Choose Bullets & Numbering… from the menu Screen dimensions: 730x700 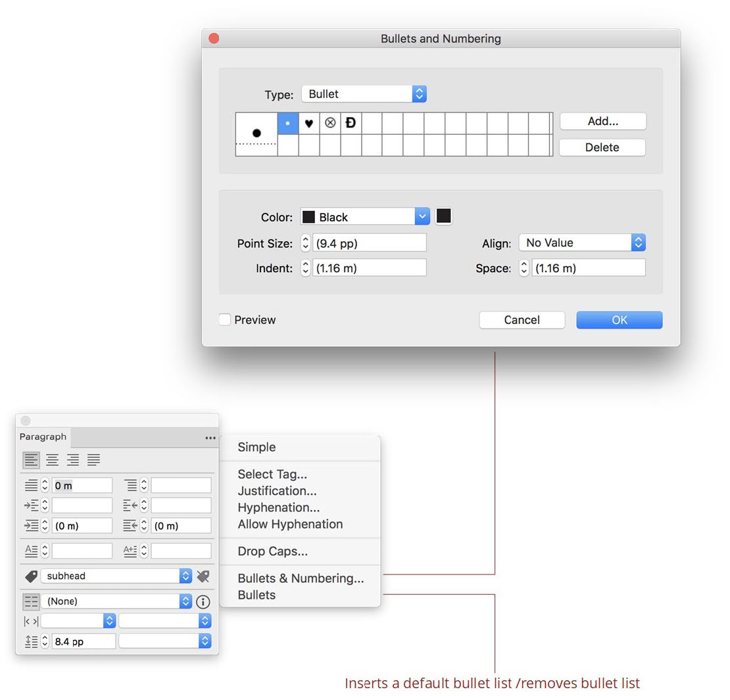(301, 578)
